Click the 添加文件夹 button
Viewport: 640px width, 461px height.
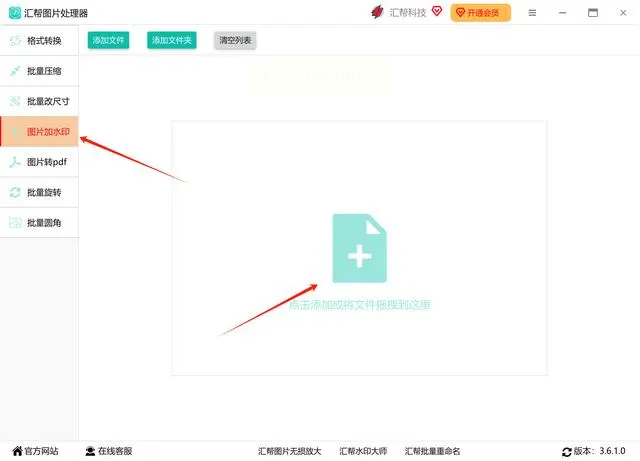tap(171, 40)
